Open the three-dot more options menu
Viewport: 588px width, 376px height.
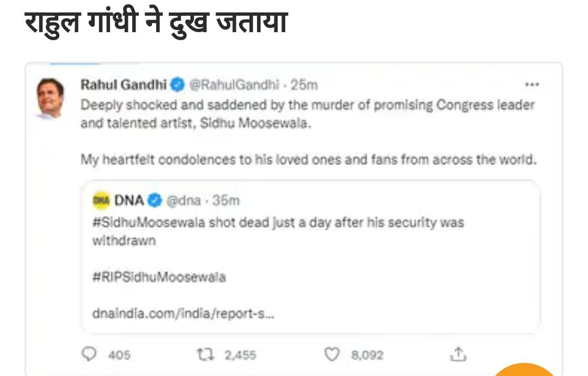[x=531, y=84]
